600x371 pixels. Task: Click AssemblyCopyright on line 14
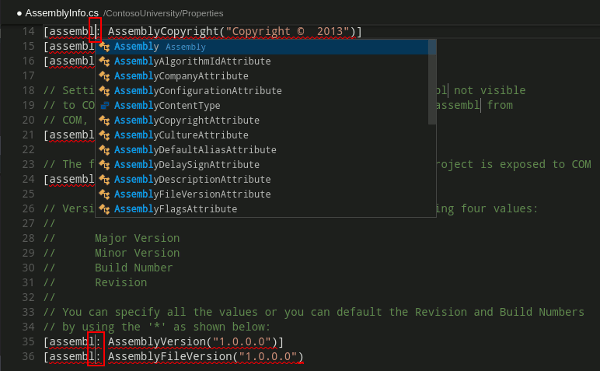pyautogui.click(x=163, y=31)
